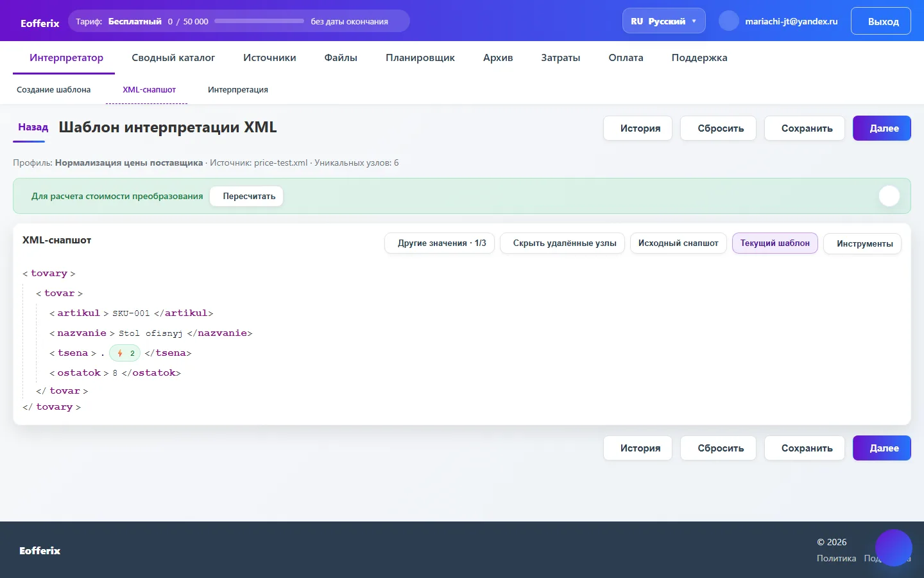
Task: Open the Оплата tab
Action: click(626, 58)
